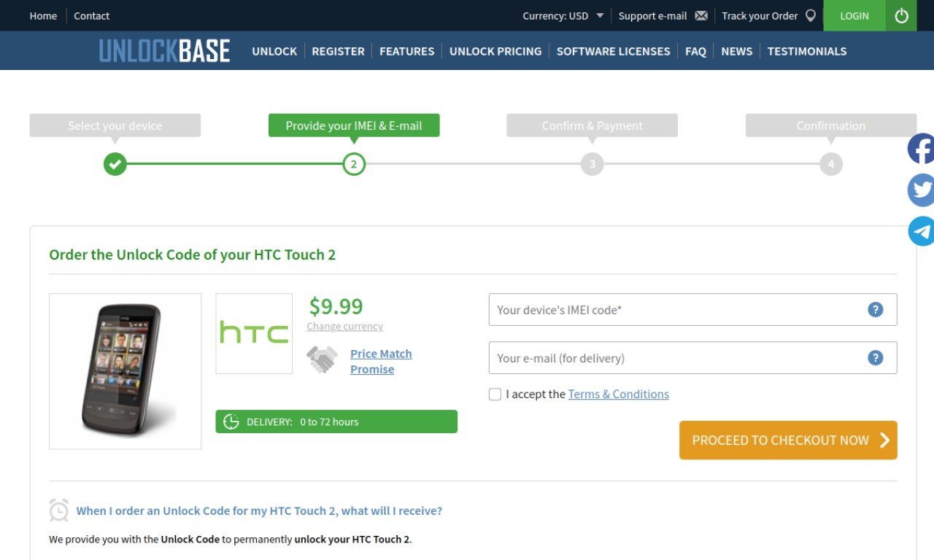Open the Currency: USD dropdown
This screenshot has width=934, height=560.
[x=563, y=15]
